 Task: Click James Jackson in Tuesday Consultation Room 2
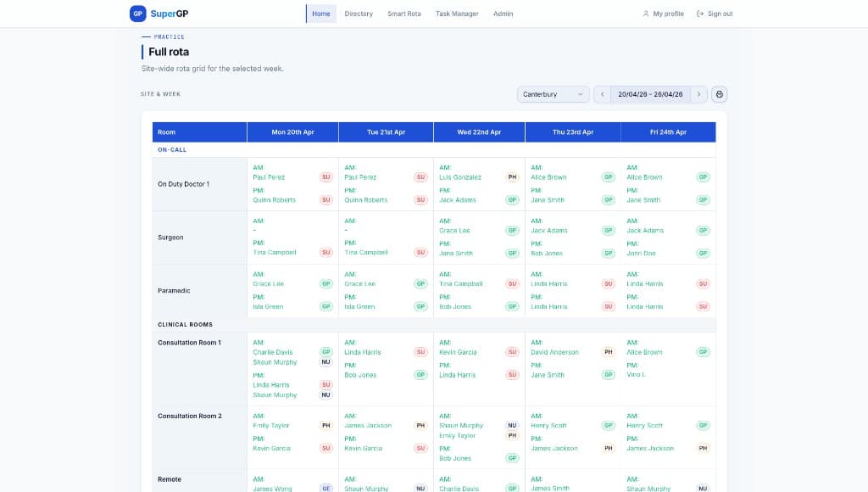[368, 426]
